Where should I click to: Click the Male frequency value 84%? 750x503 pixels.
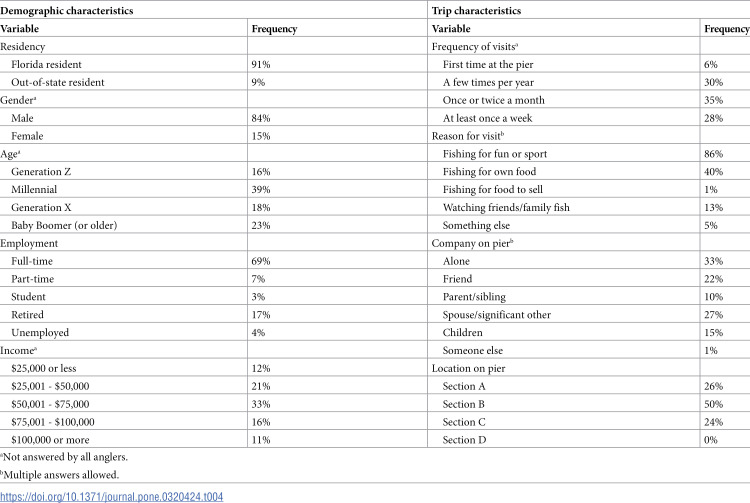coord(261,118)
